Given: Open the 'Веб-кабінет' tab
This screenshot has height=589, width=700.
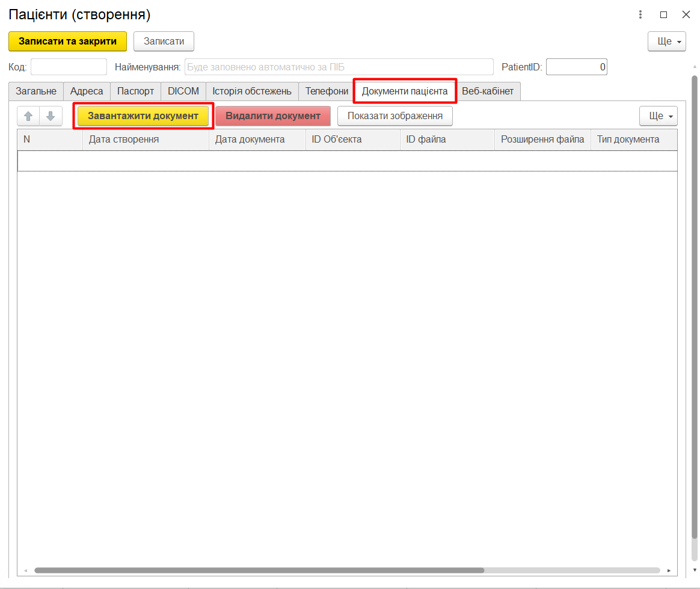Looking at the screenshot, I should click(488, 91).
